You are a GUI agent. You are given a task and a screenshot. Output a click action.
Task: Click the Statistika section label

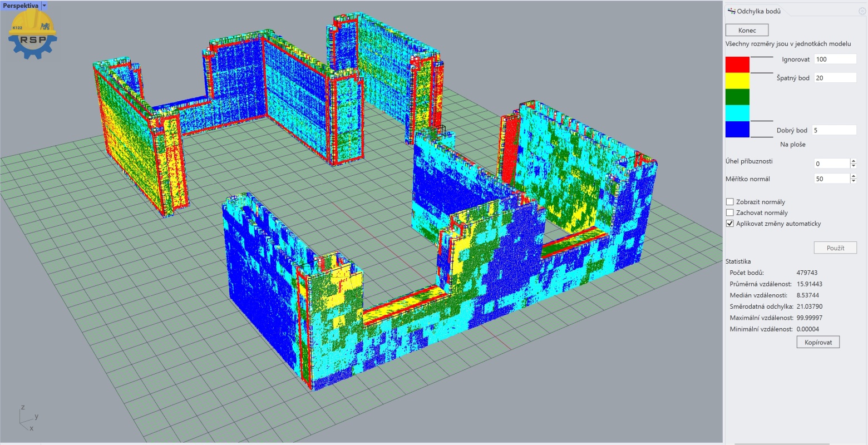738,261
